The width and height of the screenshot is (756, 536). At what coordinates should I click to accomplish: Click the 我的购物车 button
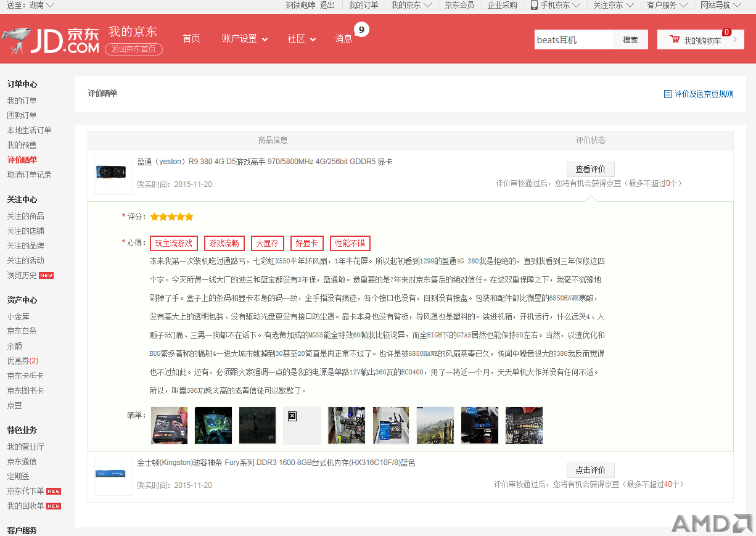click(701, 39)
